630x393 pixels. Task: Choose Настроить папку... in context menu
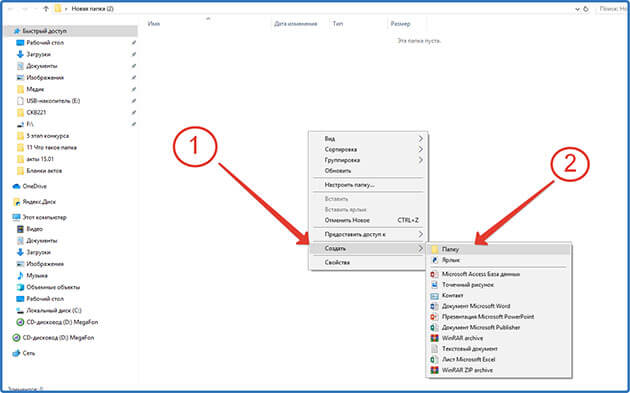[x=368, y=185]
